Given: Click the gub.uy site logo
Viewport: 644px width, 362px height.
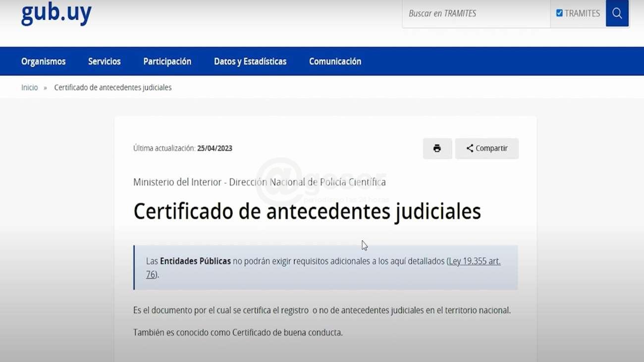Looking at the screenshot, I should pos(56,13).
